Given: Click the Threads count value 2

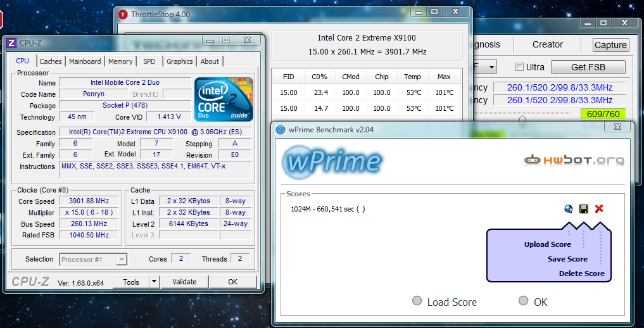Looking at the screenshot, I should click(x=240, y=258).
